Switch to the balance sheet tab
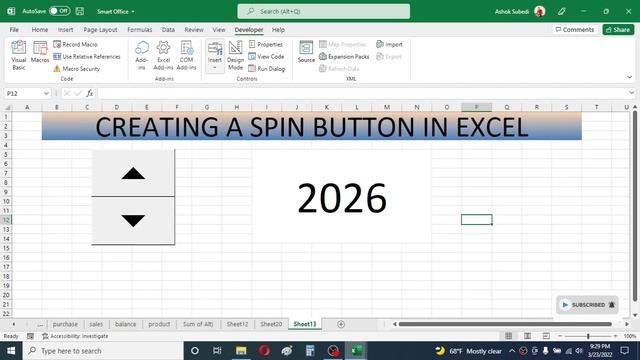The image size is (640, 360). click(125, 324)
